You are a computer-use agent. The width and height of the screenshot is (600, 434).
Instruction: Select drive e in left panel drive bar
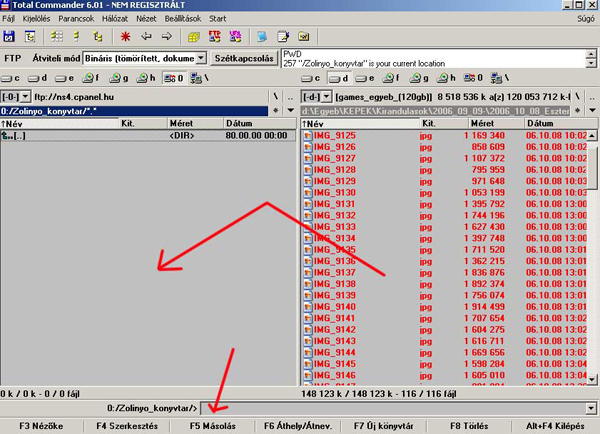click(64, 78)
